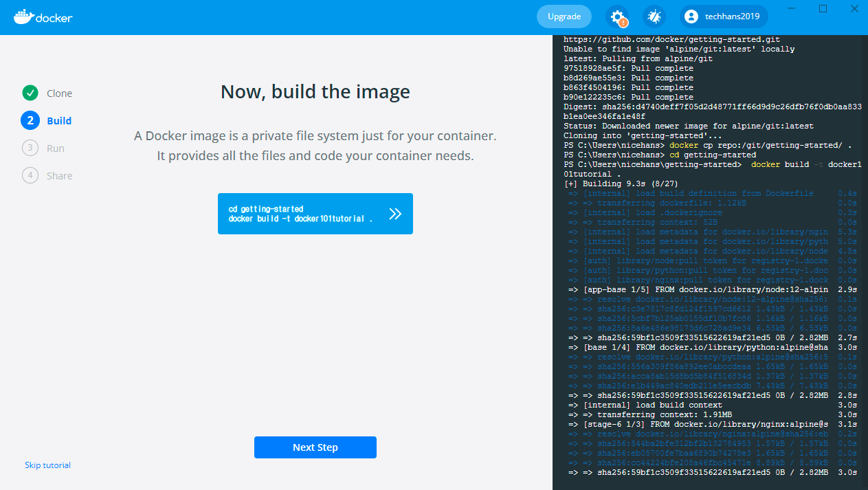Screen dimensions: 868x490
Task: Click the step 4 Share circle
Action: (30, 175)
